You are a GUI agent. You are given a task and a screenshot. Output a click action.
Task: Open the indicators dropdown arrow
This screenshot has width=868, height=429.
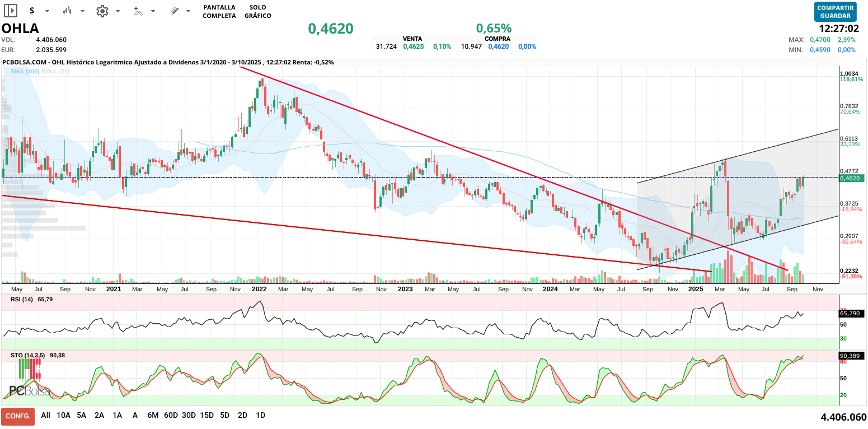(153, 11)
